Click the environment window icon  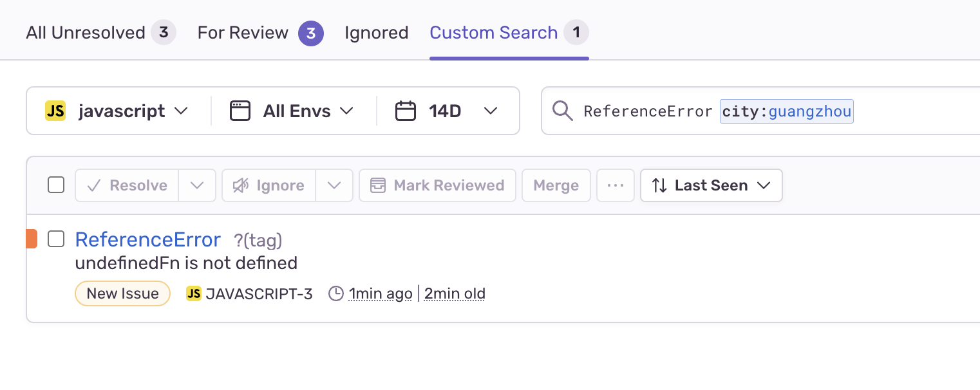point(240,111)
